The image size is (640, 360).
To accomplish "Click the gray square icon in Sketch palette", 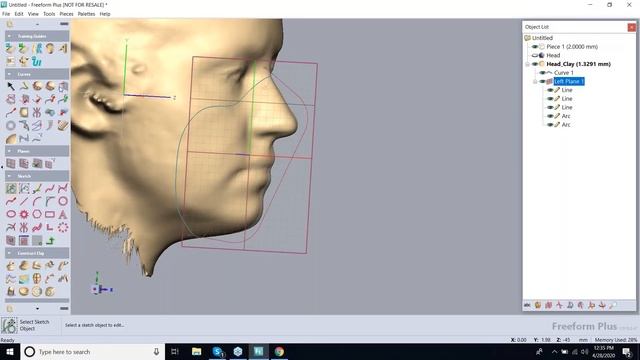I will [x=37, y=240].
